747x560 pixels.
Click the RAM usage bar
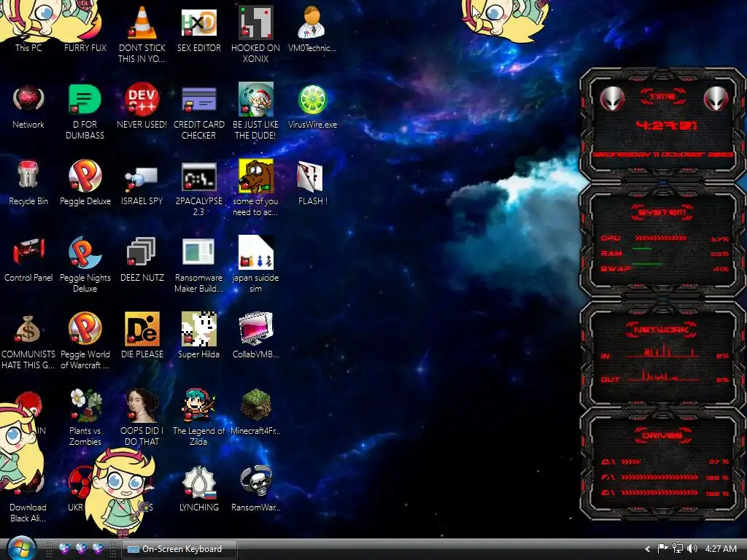coord(642,249)
